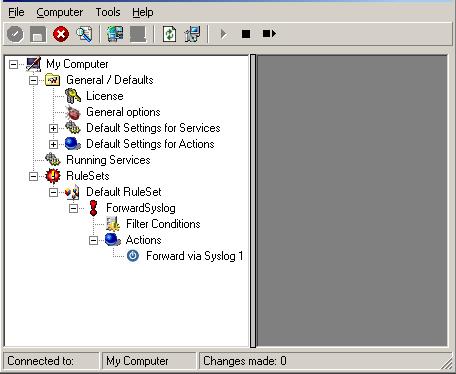This screenshot has height=374, width=456.
Task: Click the 'Connected to:' status bar label
Action: (x=41, y=361)
